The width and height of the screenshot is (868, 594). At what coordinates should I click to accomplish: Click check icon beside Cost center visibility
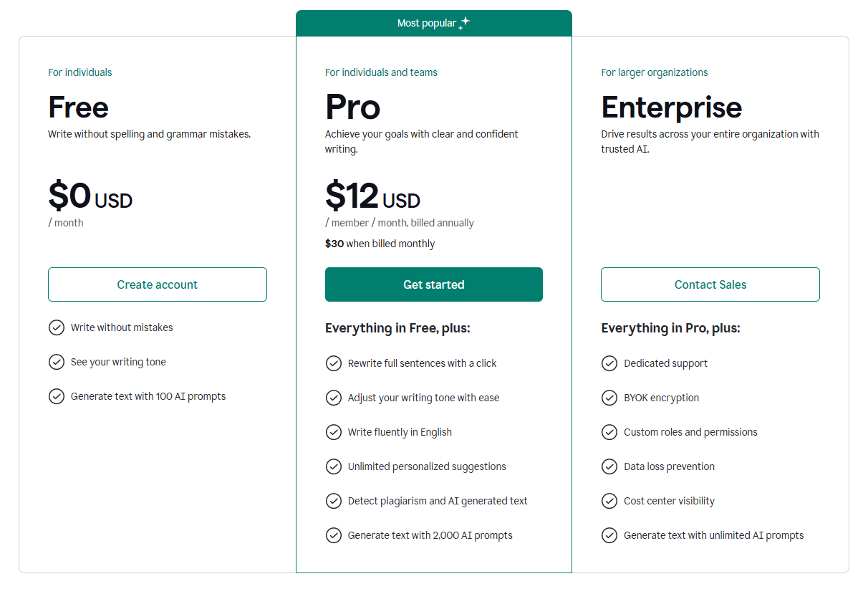[x=609, y=501]
